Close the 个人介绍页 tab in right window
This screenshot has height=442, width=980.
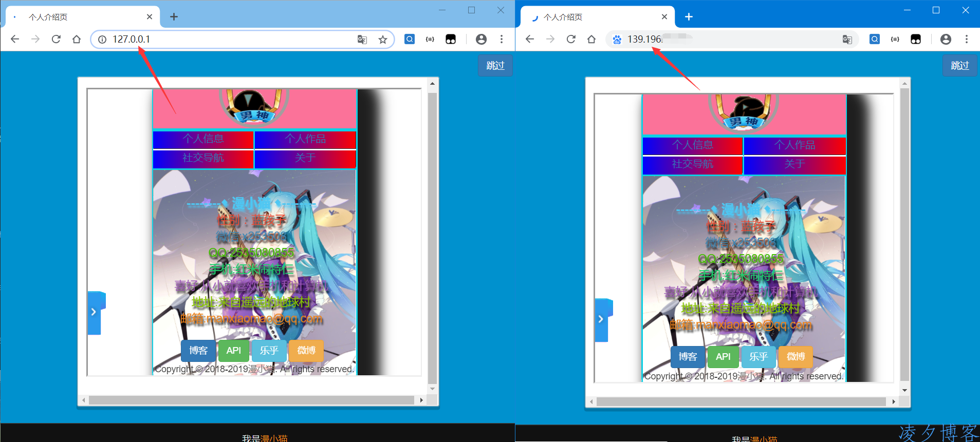[664, 17]
